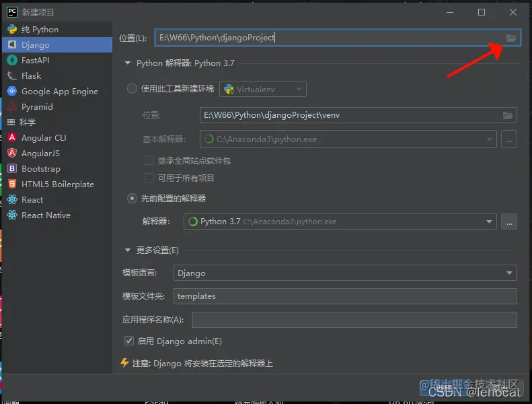This screenshot has height=404, width=532.
Task: Open the 基本解释器 dropdown
Action: click(x=348, y=139)
